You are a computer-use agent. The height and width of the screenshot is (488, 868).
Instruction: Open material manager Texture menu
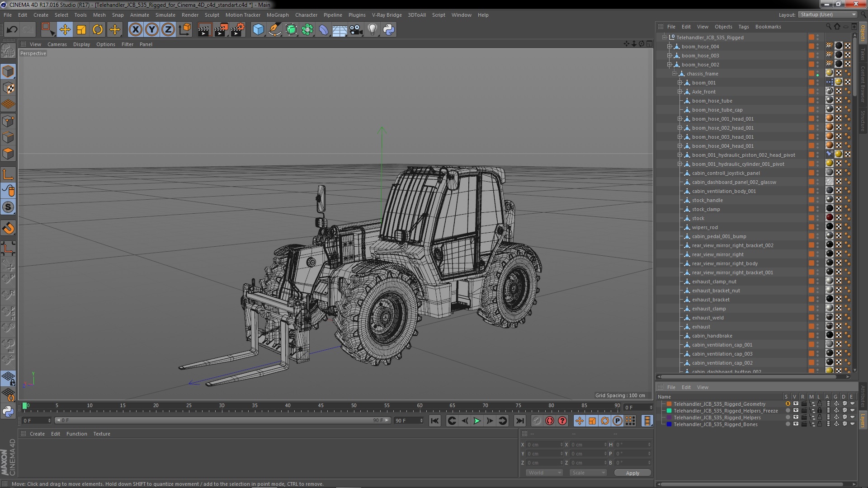coord(102,434)
